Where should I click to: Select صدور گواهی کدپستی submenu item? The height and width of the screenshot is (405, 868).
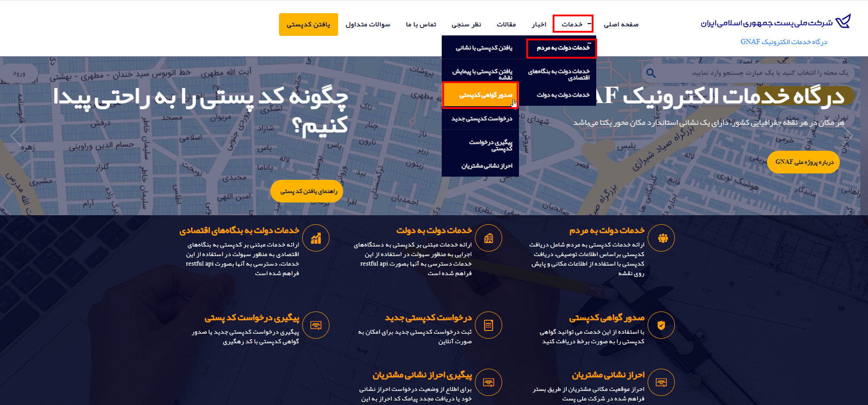tap(480, 95)
